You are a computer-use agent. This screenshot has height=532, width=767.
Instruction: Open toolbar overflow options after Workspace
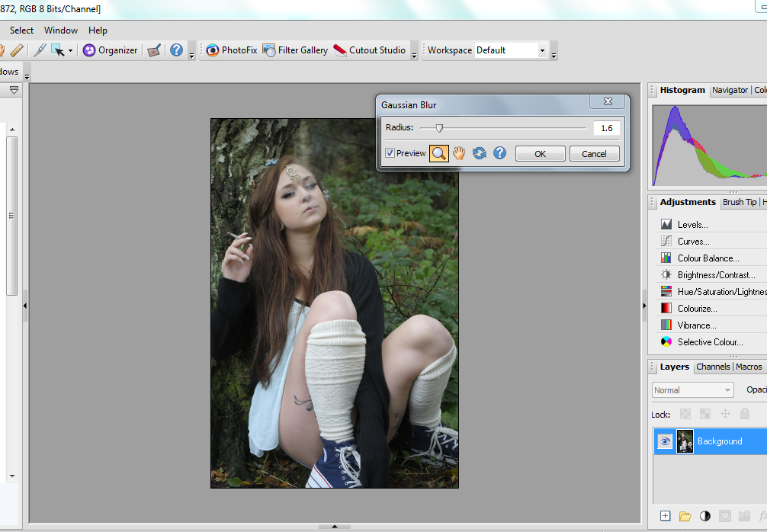[554, 51]
